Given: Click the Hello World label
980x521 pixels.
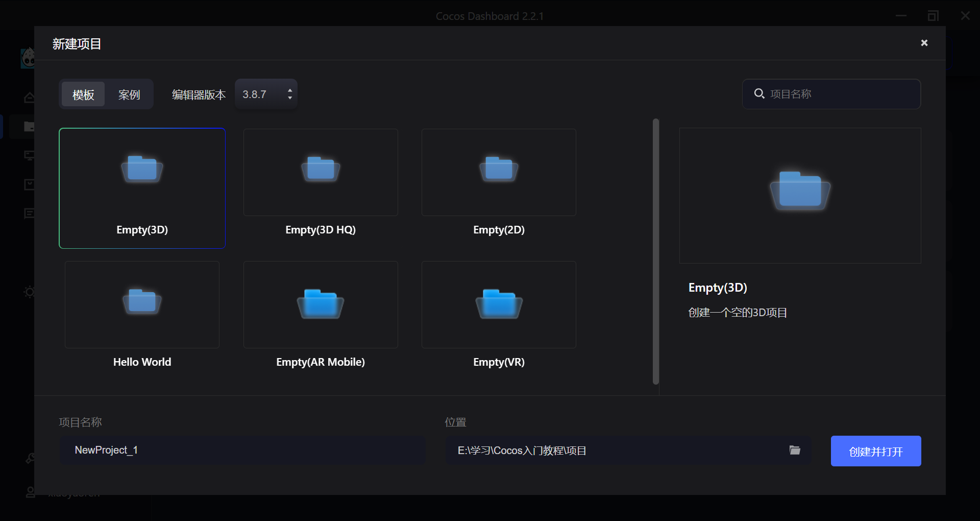Looking at the screenshot, I should (142, 362).
